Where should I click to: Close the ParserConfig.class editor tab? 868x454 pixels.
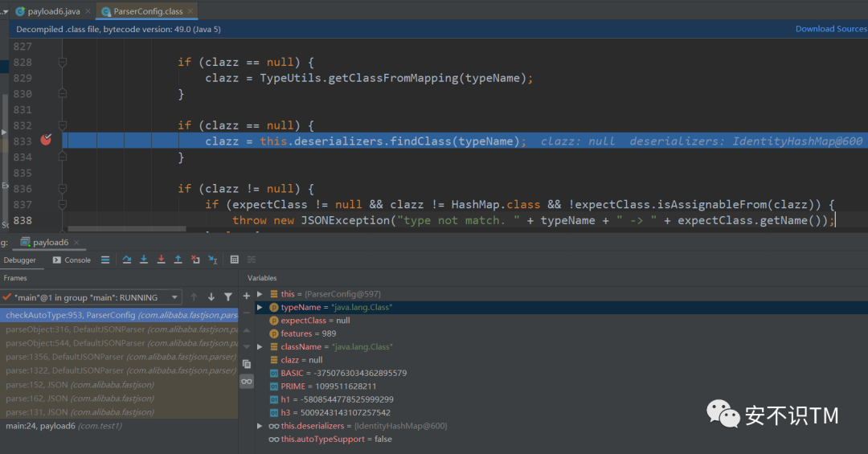[x=189, y=11]
